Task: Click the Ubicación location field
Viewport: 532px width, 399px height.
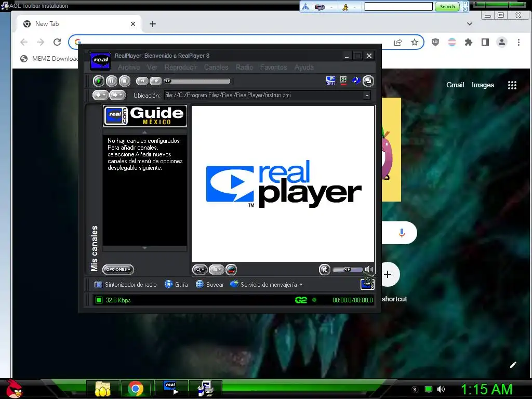Action: (x=263, y=96)
